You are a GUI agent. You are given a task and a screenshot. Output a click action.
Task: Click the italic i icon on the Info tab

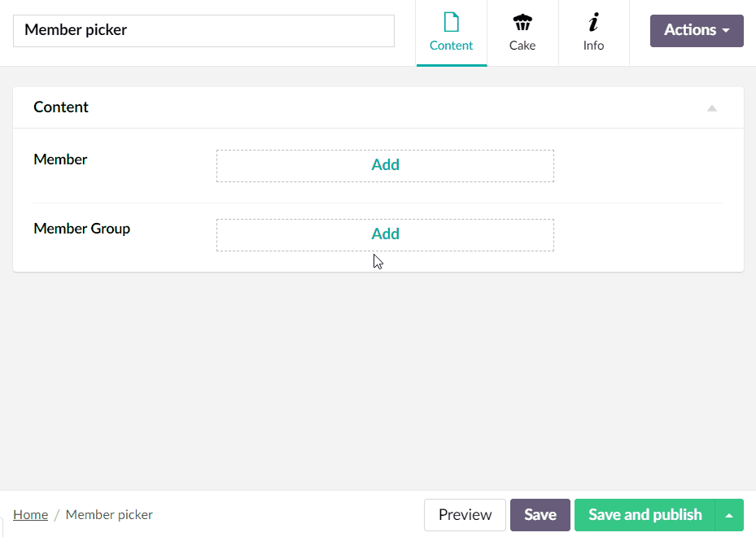point(593,23)
